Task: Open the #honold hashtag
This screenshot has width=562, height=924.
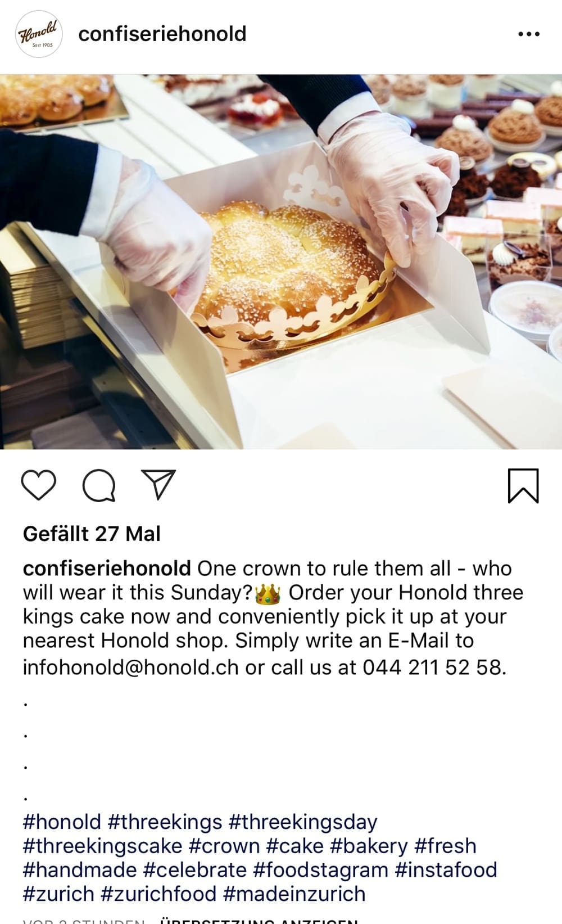Action: pos(62,822)
